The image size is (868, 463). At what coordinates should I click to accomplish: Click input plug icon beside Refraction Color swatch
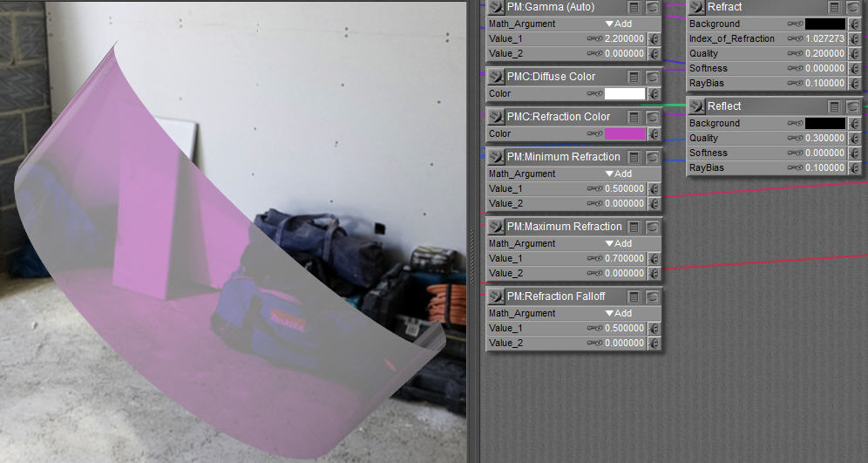click(654, 133)
